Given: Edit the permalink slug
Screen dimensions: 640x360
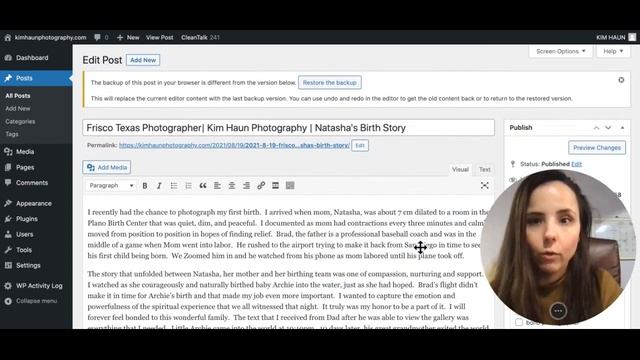Looking at the screenshot, I should 360,146.
